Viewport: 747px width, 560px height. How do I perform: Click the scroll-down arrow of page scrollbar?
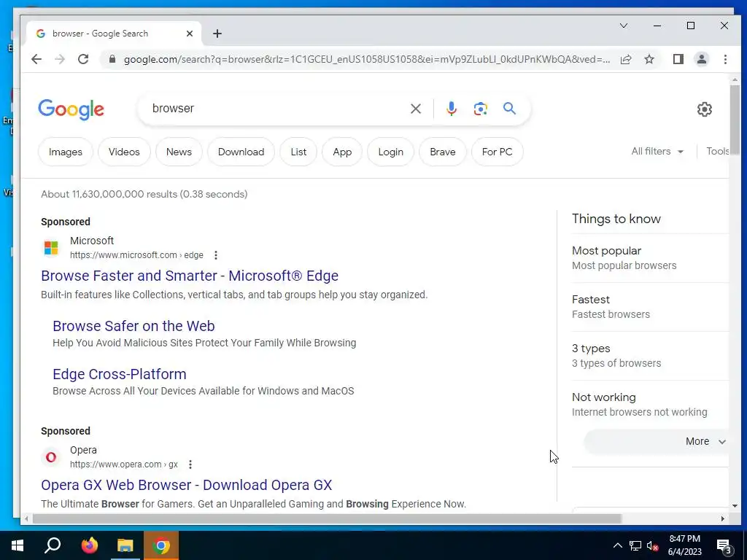pyautogui.click(x=735, y=506)
